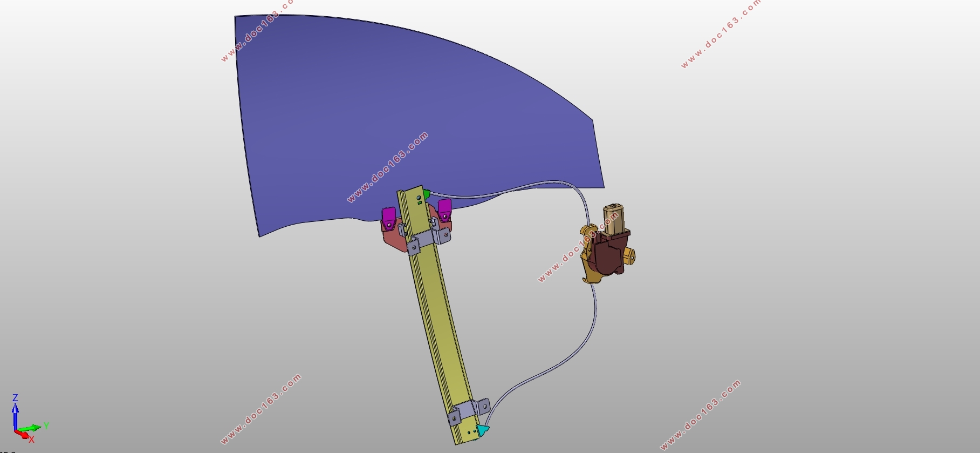Click the tan connector on motor right side
Viewport: 980px width, 453px height.
click(629, 255)
